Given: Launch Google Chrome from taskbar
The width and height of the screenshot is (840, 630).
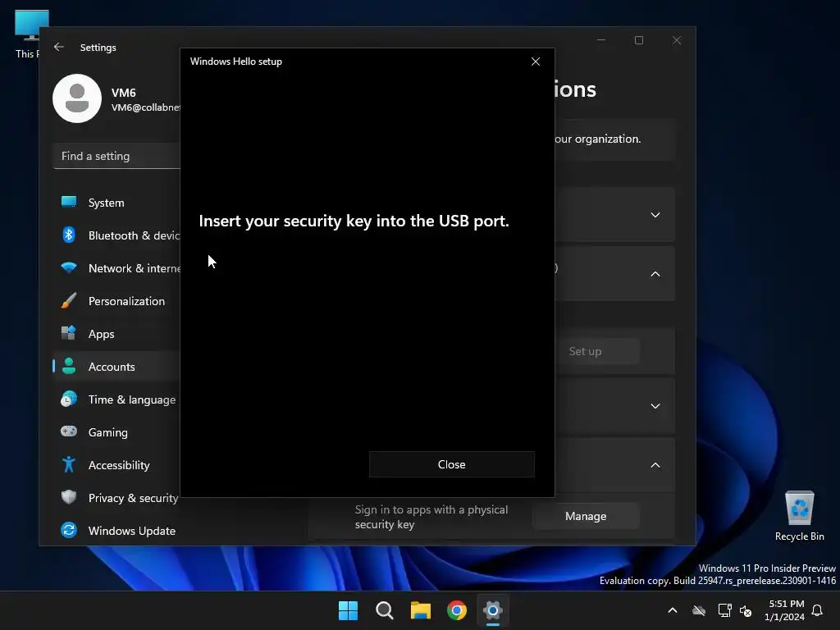Looking at the screenshot, I should [x=456, y=610].
